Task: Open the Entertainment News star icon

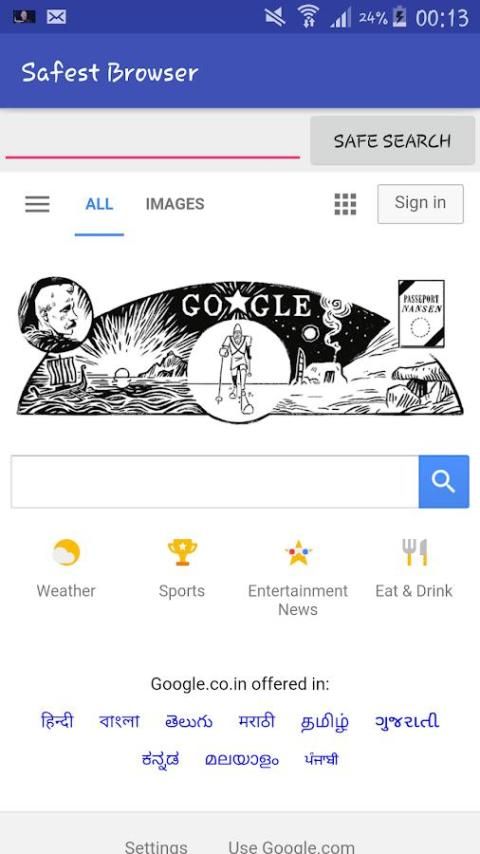Action: [x=298, y=553]
